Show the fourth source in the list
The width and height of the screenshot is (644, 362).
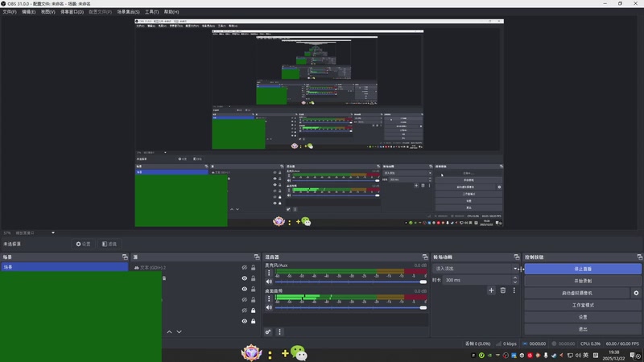tap(245, 299)
